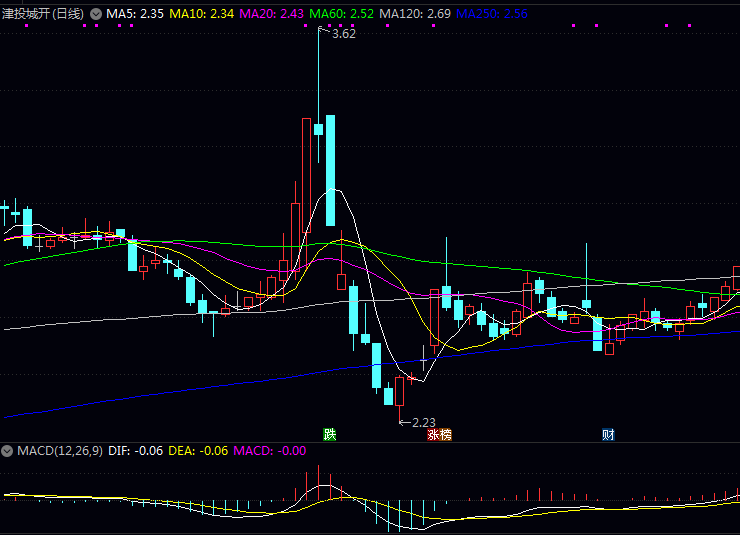This screenshot has width=740, height=535.
Task: Open the MACD indicator dropdown arrow
Action: (x=8, y=451)
